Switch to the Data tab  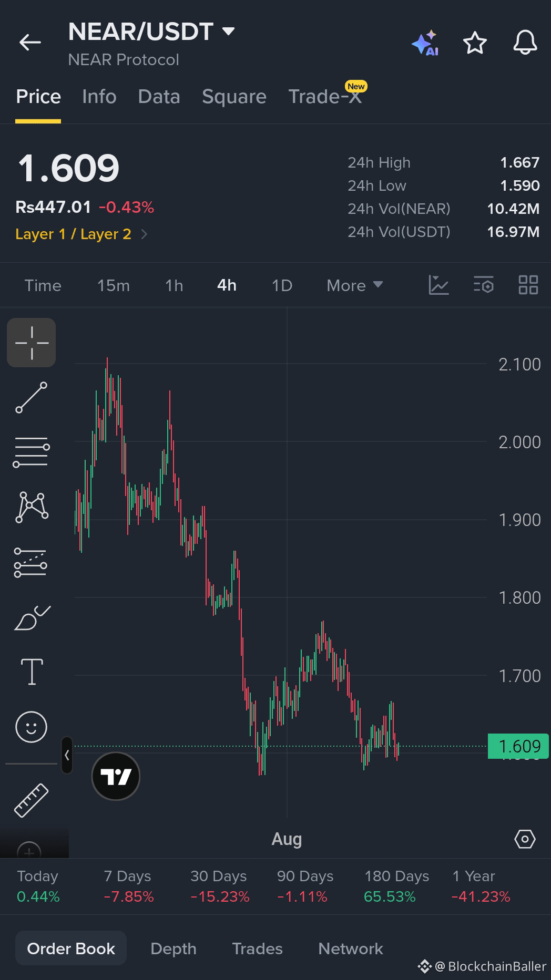[159, 97]
